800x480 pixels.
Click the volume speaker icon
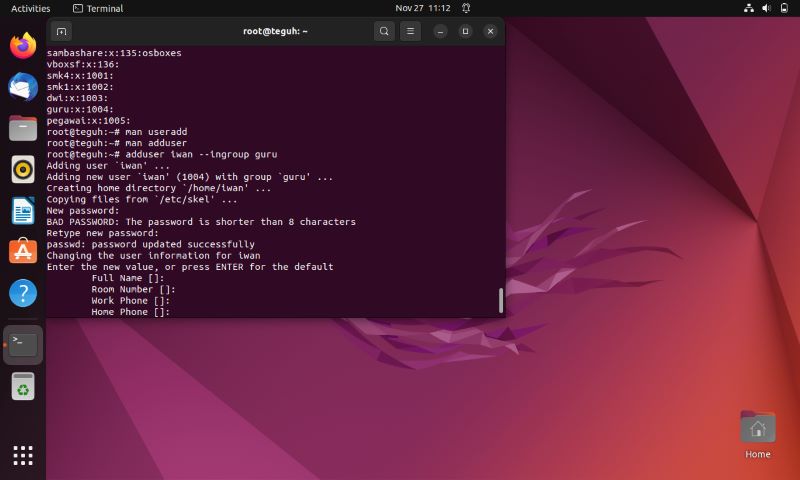pyautogui.click(x=766, y=8)
